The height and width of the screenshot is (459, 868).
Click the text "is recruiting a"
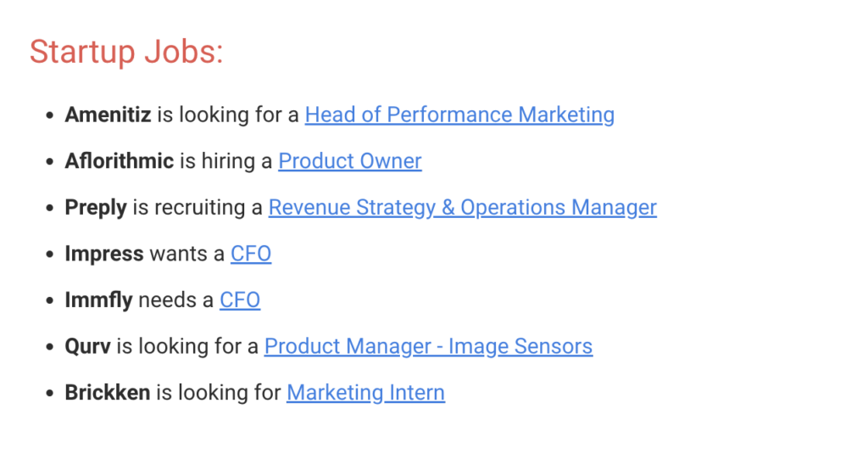click(x=198, y=207)
